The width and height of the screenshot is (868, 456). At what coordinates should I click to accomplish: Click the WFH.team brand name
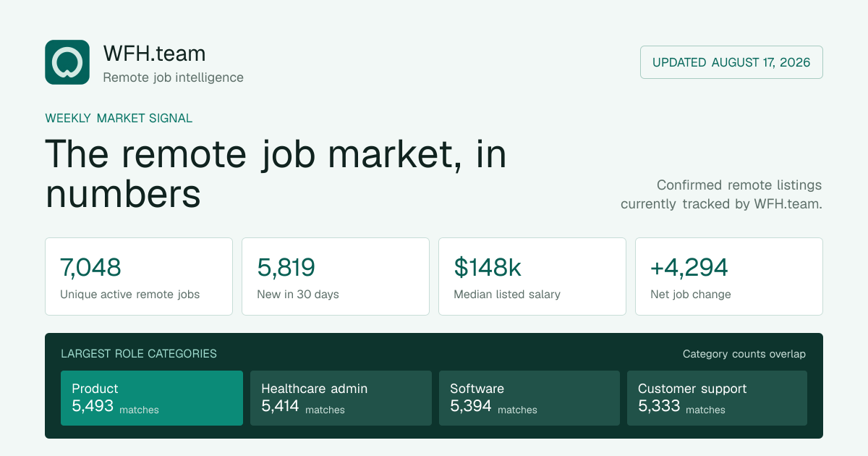click(x=154, y=53)
